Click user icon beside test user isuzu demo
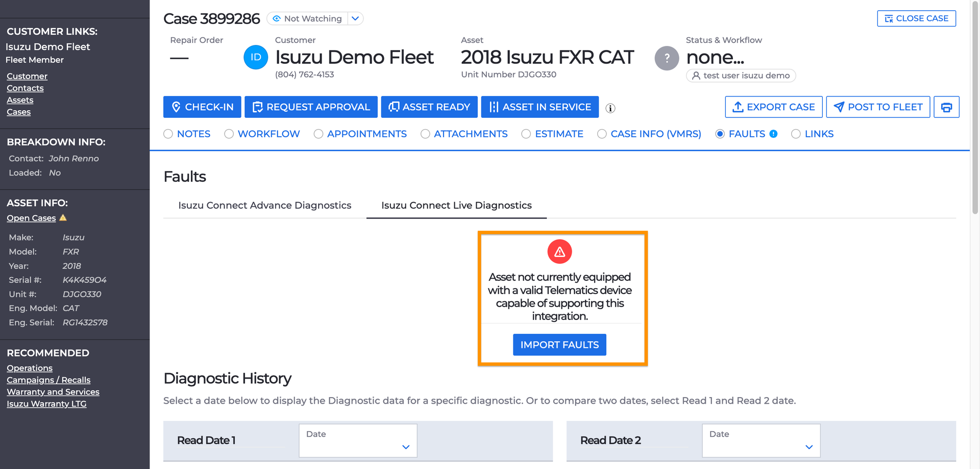980x469 pixels. (696, 76)
